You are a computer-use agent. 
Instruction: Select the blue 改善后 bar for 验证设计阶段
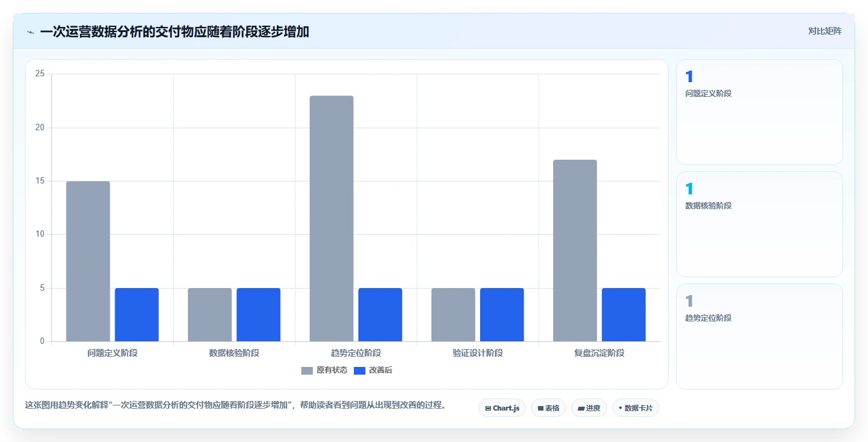[x=502, y=314]
